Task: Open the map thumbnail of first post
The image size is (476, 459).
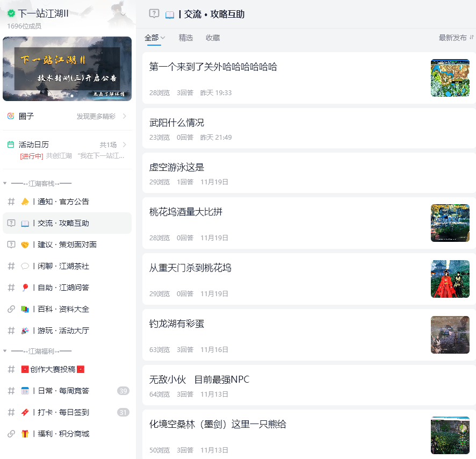Action: (450, 78)
